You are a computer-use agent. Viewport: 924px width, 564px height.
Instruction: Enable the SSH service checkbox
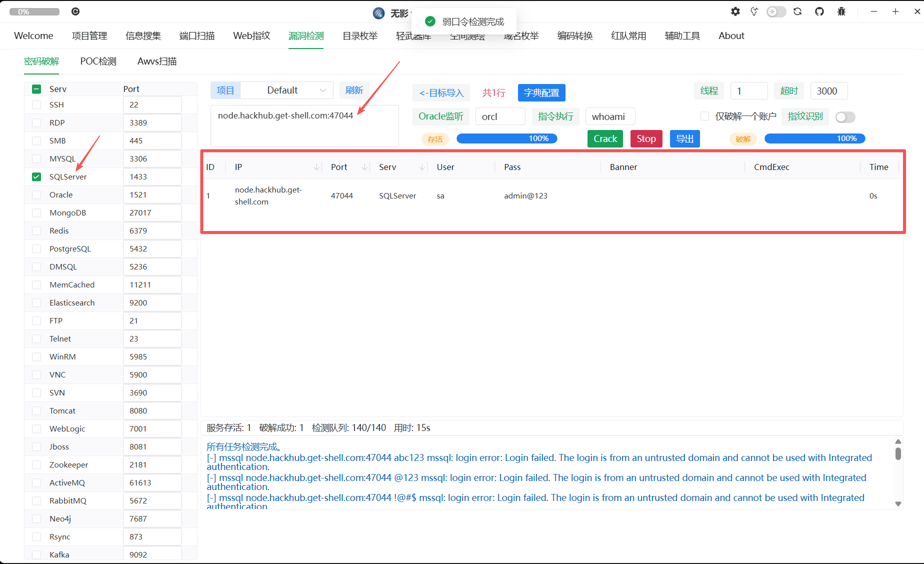(x=36, y=104)
